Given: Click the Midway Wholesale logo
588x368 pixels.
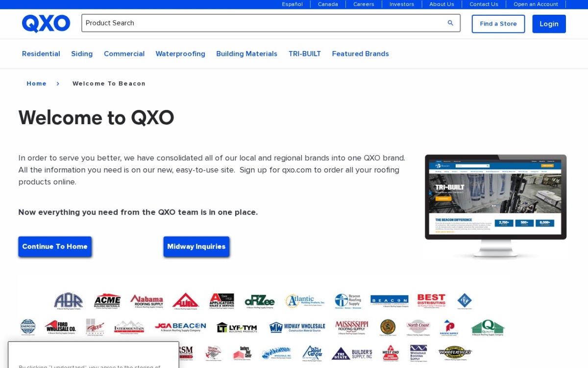Looking at the screenshot, I should point(297,327).
